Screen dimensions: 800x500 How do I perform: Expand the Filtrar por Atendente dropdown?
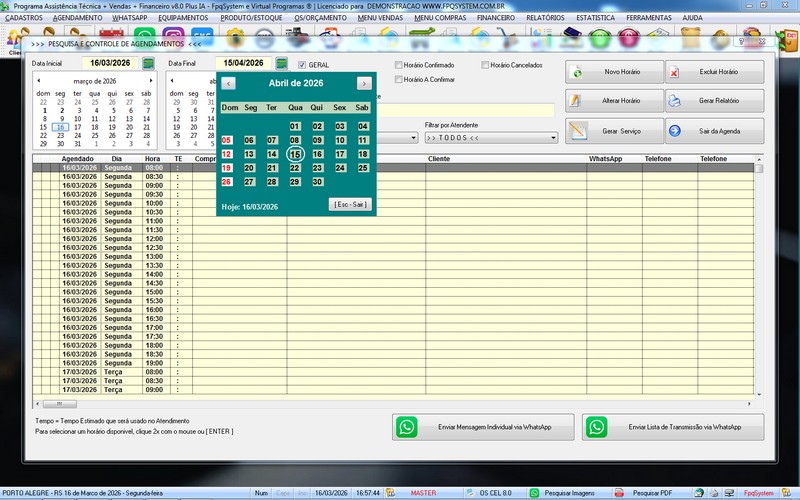(x=553, y=138)
